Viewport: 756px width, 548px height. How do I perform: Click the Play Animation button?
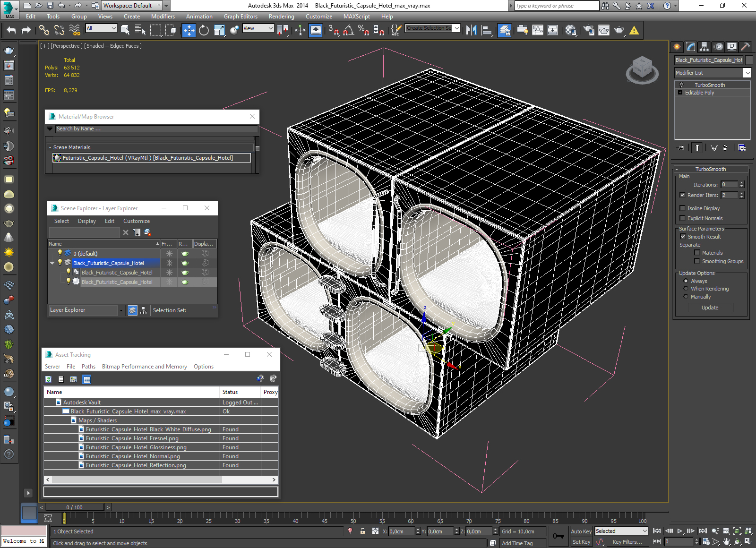(680, 531)
